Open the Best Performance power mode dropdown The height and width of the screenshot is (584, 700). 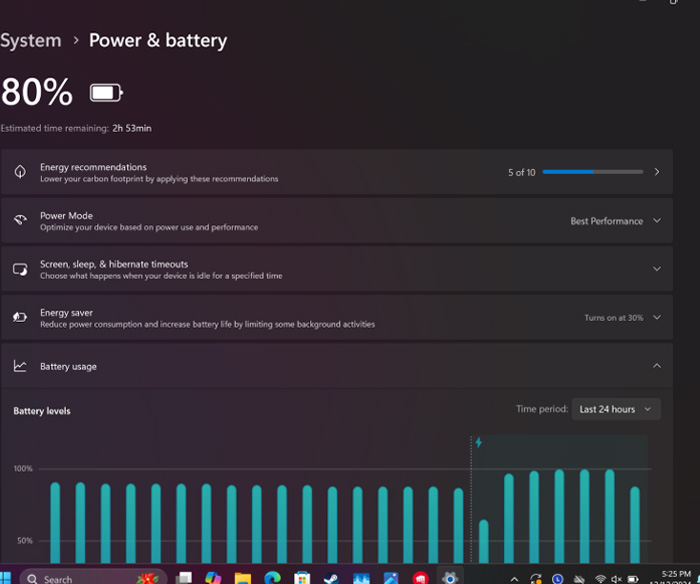[616, 221]
